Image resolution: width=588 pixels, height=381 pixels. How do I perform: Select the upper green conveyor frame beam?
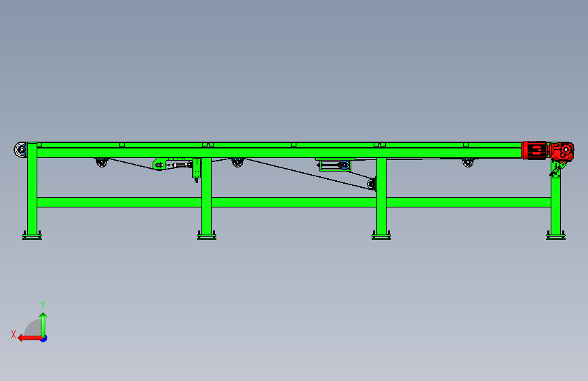point(279,153)
